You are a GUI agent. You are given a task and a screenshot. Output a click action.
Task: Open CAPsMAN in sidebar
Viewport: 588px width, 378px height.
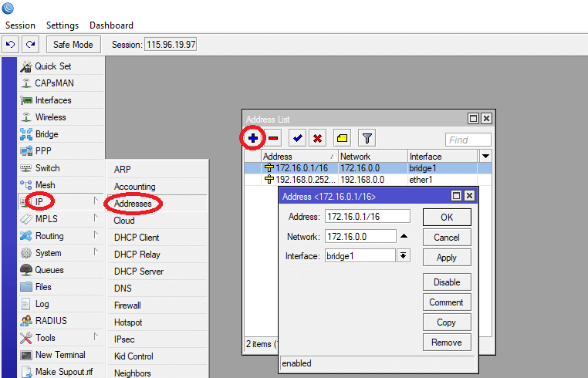(61, 83)
